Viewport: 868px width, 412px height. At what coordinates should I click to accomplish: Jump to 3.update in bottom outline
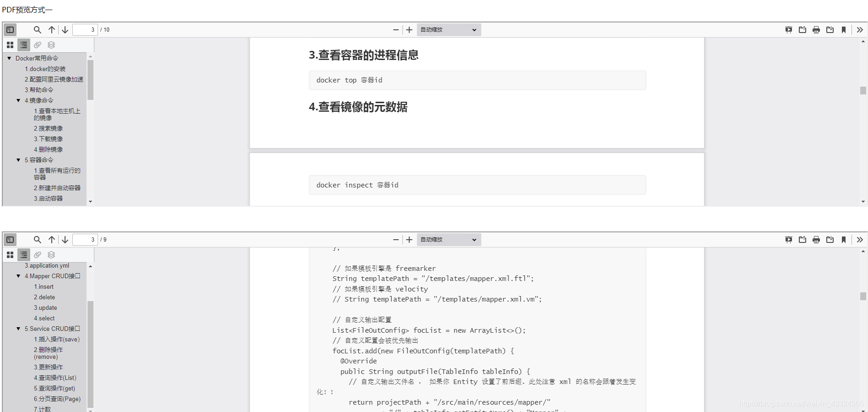coord(45,308)
